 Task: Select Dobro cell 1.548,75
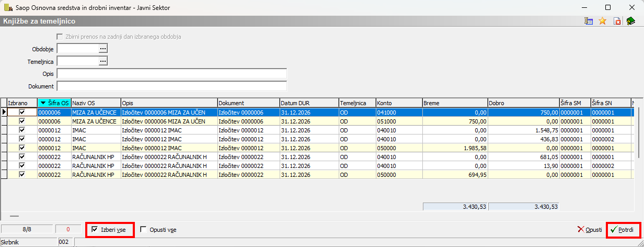[523, 130]
